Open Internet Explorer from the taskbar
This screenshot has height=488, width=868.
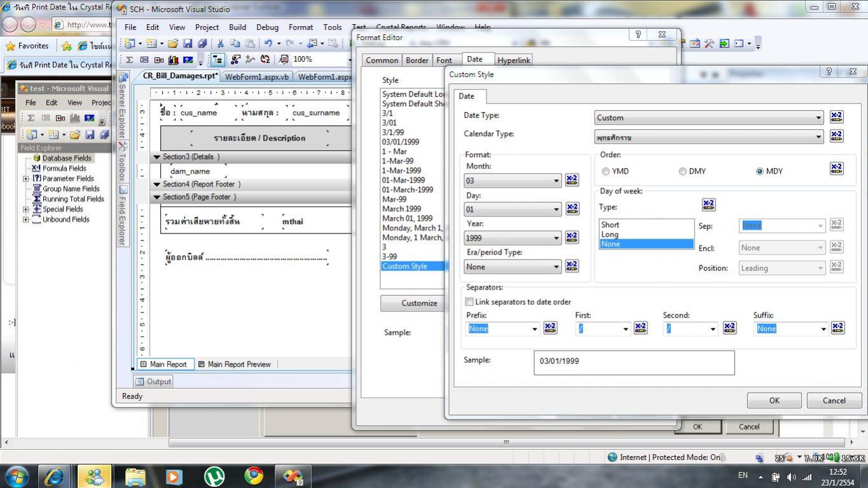[x=55, y=476]
